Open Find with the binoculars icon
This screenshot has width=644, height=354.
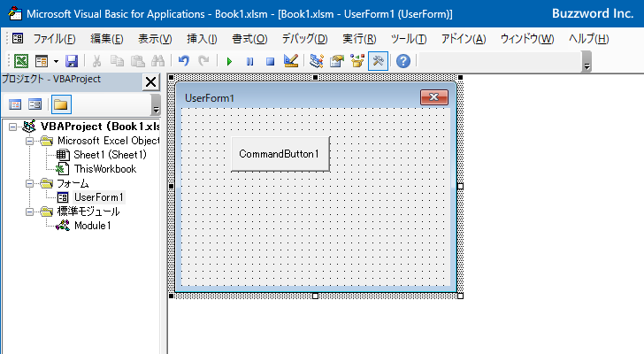click(157, 61)
